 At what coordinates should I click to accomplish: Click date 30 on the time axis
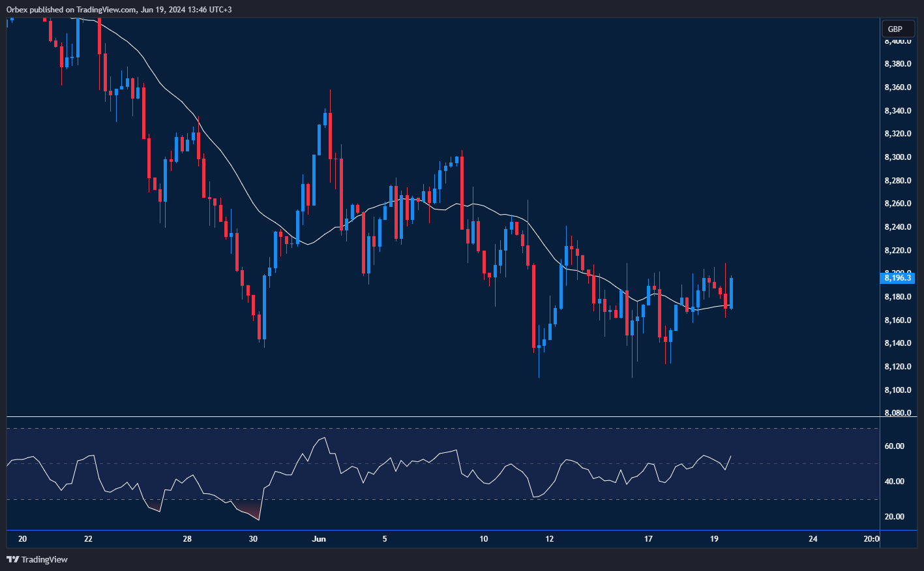[x=254, y=539]
